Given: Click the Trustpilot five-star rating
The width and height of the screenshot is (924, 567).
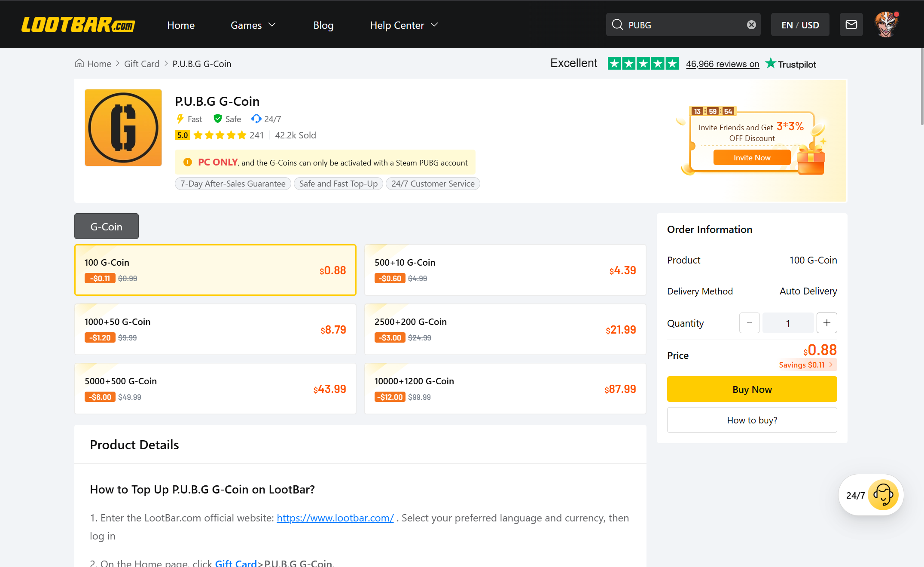Looking at the screenshot, I should pyautogui.click(x=643, y=64).
